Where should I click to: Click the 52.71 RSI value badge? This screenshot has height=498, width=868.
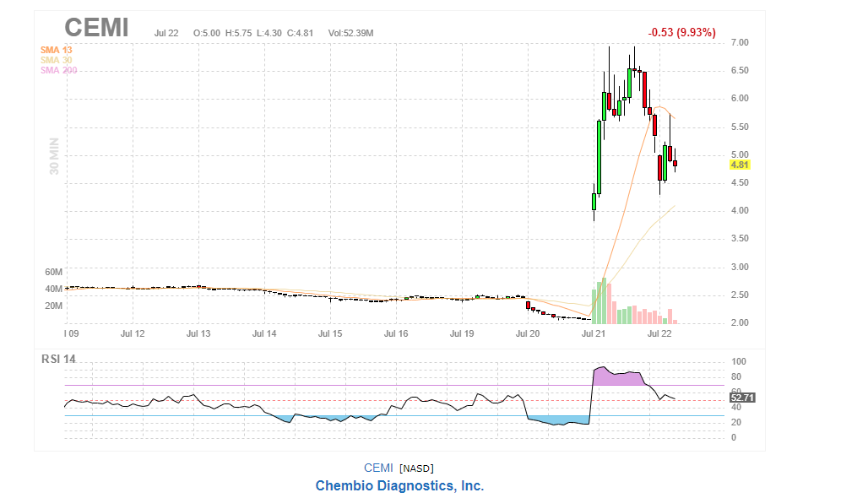[x=741, y=397]
